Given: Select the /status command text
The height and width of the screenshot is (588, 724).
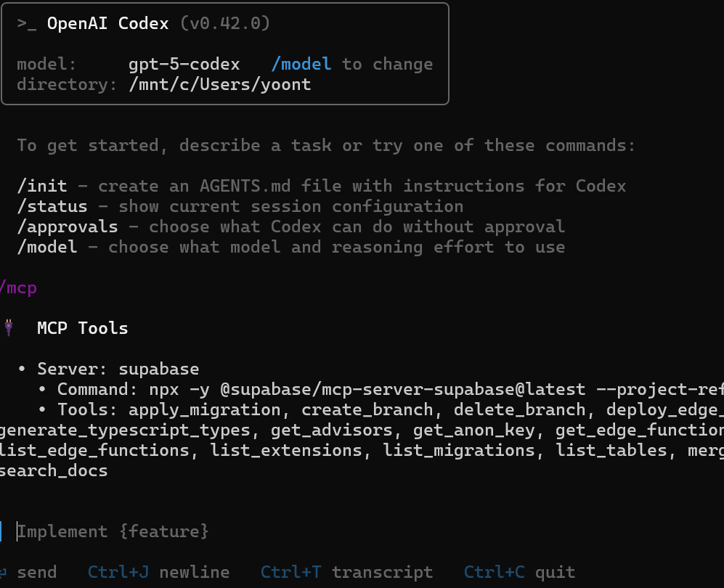Looking at the screenshot, I should tap(52, 206).
